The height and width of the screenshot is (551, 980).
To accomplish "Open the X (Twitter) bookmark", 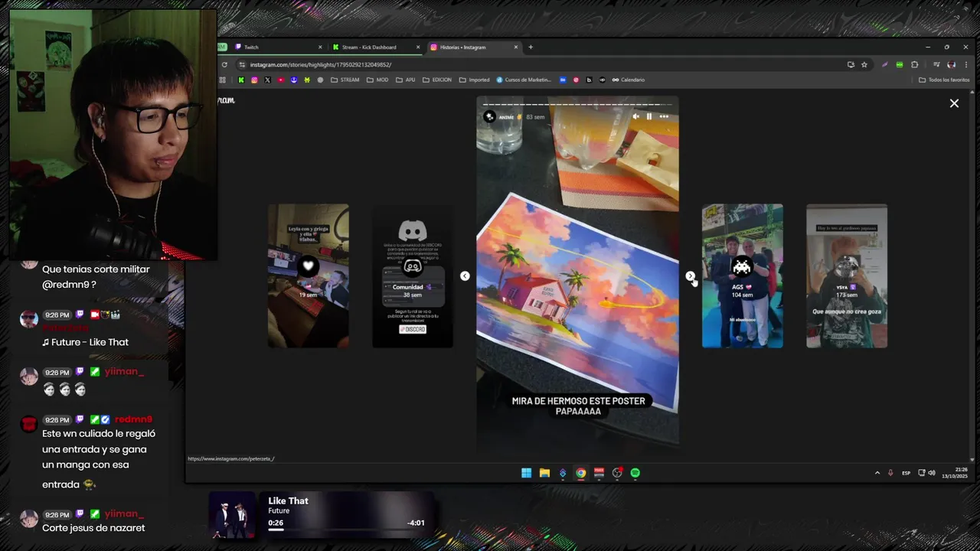I will [267, 80].
